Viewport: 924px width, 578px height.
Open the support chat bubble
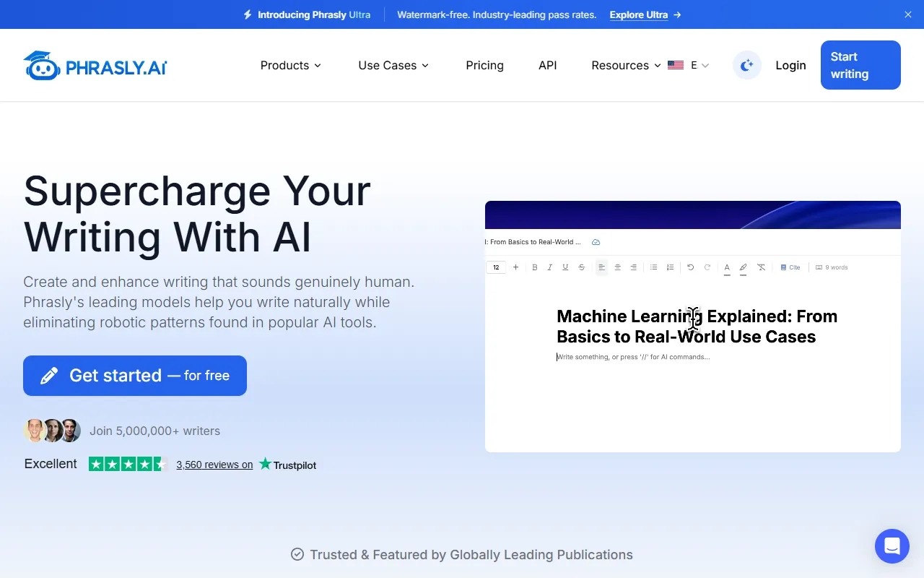892,546
